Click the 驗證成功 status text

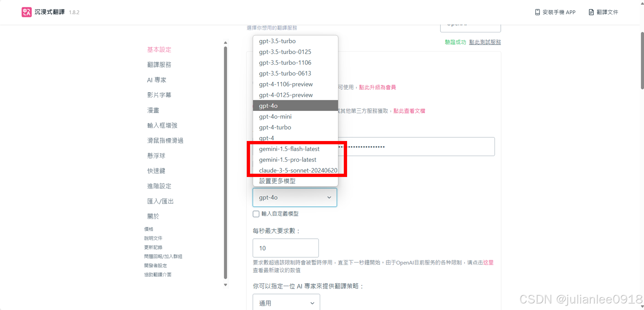coord(455,42)
